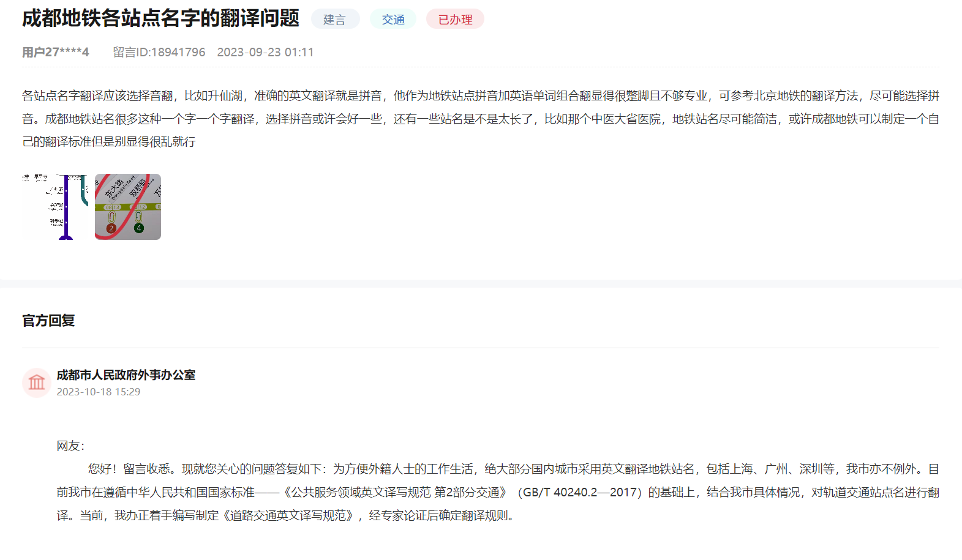Click the 建言 tag
The image size is (962, 560).
pos(334,20)
